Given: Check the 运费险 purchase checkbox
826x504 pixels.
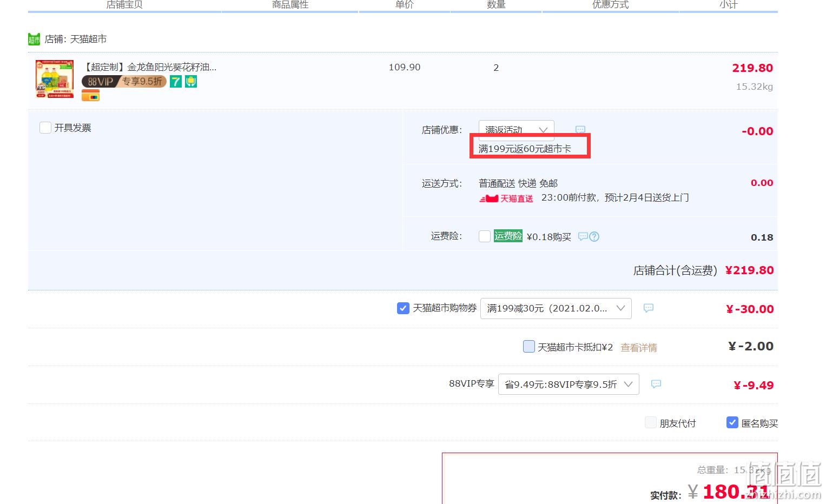Looking at the screenshot, I should click(485, 236).
